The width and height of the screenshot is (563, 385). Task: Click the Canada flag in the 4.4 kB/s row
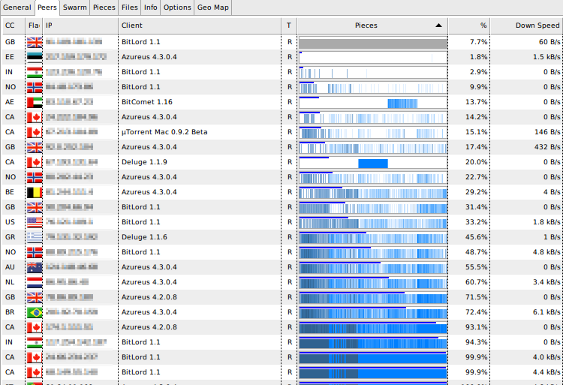coord(34,372)
